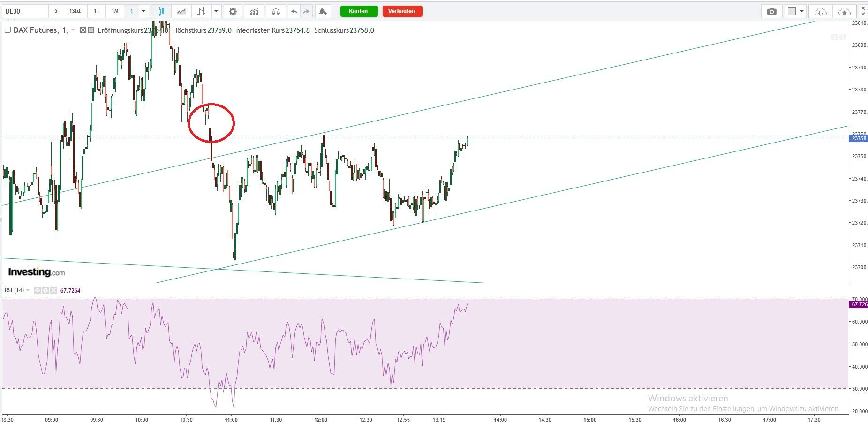Select the 1T daily timeframe

click(x=97, y=11)
